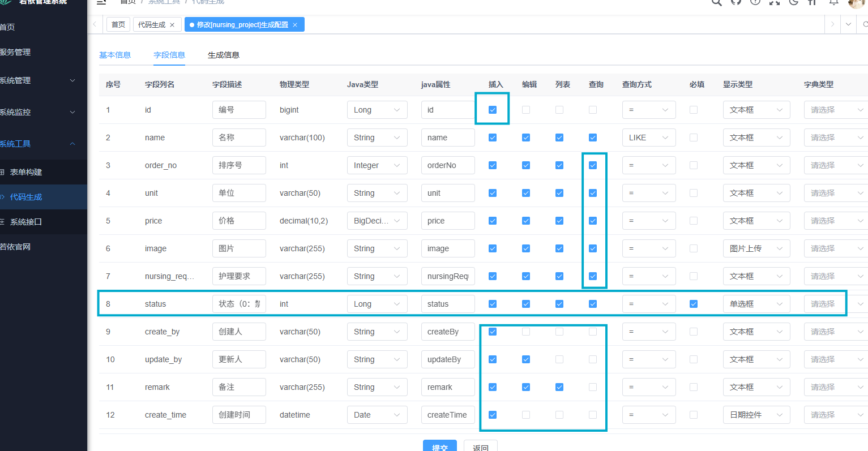This screenshot has height=451, width=868.
Task: Expand the 系统管理 sidebar menu
Action: tap(44, 80)
